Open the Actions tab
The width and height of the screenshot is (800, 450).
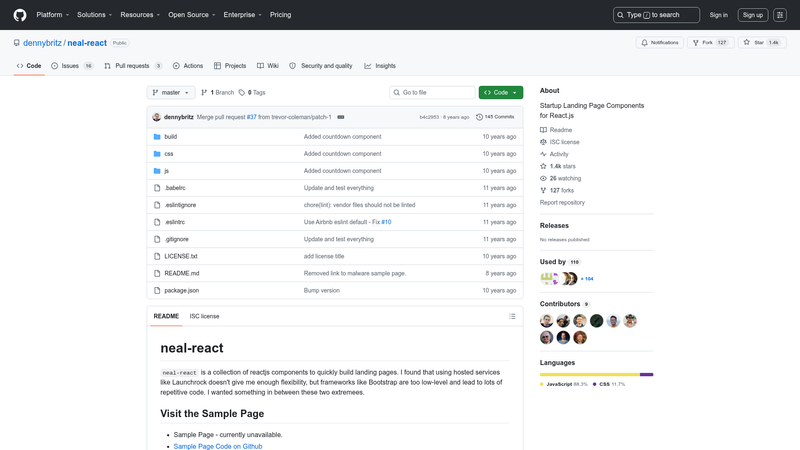188,66
